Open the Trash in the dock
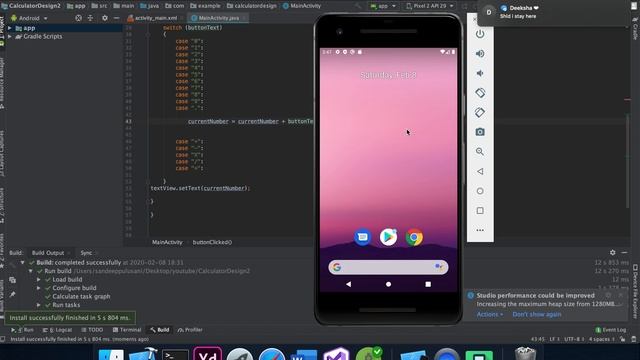 pyautogui.click(x=525, y=354)
